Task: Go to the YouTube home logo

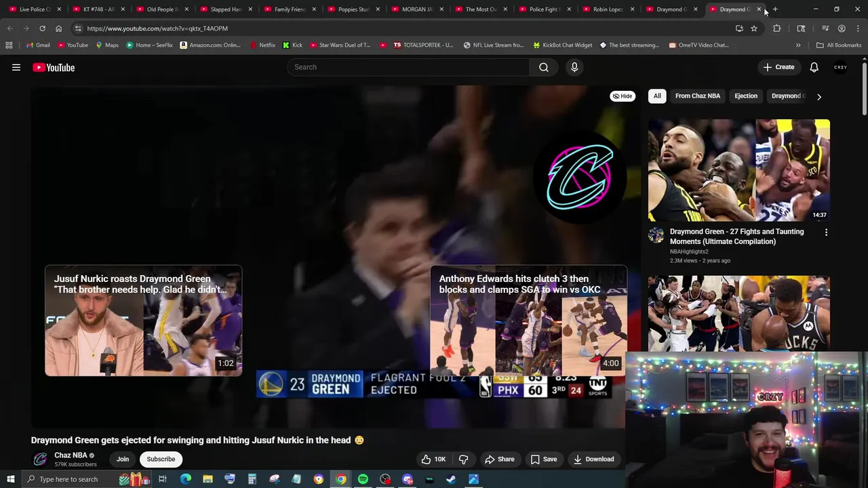Action: 54,67
